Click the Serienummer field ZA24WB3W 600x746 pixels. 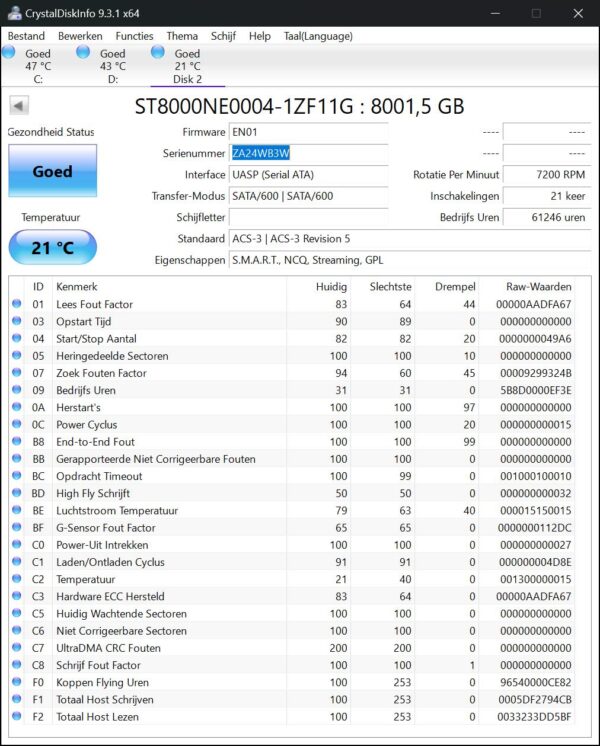[308, 153]
